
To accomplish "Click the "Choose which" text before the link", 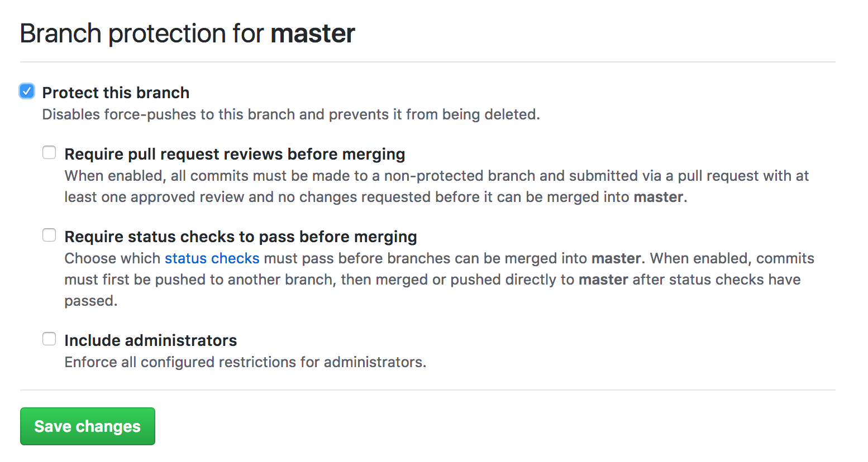I will 112,258.
